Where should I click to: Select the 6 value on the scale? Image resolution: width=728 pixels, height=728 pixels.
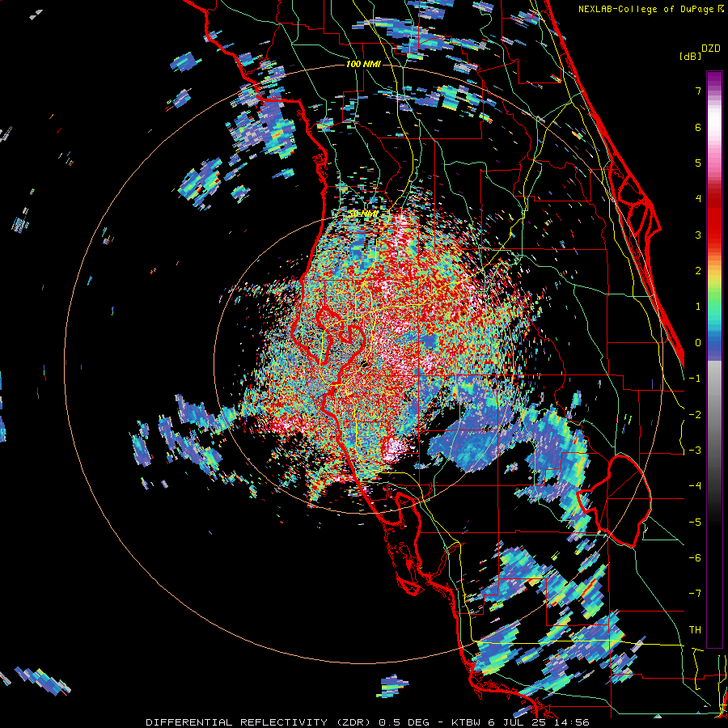[698, 127]
